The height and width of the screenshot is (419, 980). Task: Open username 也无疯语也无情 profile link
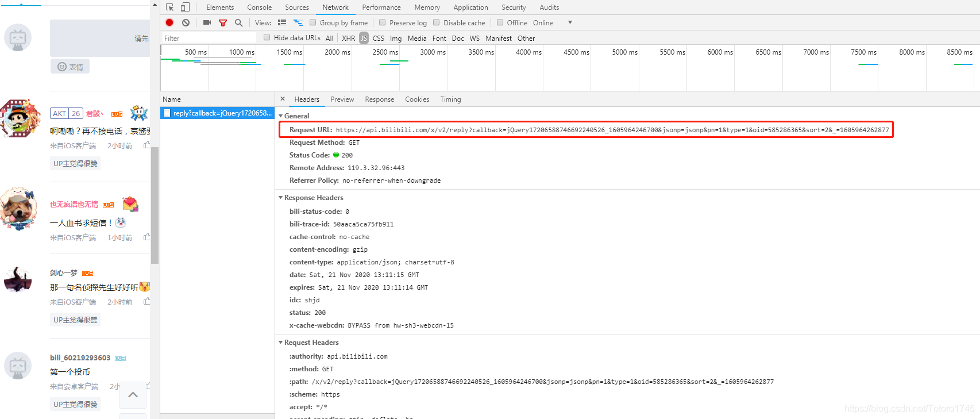click(74, 204)
